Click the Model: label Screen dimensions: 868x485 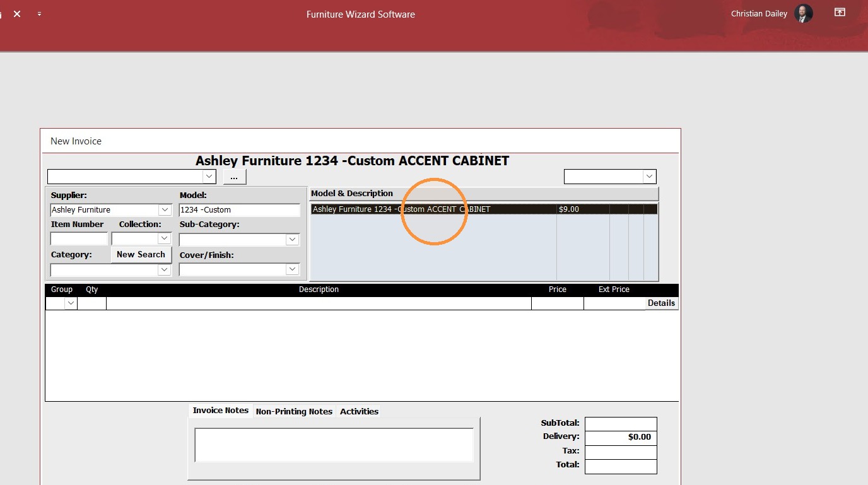193,196
